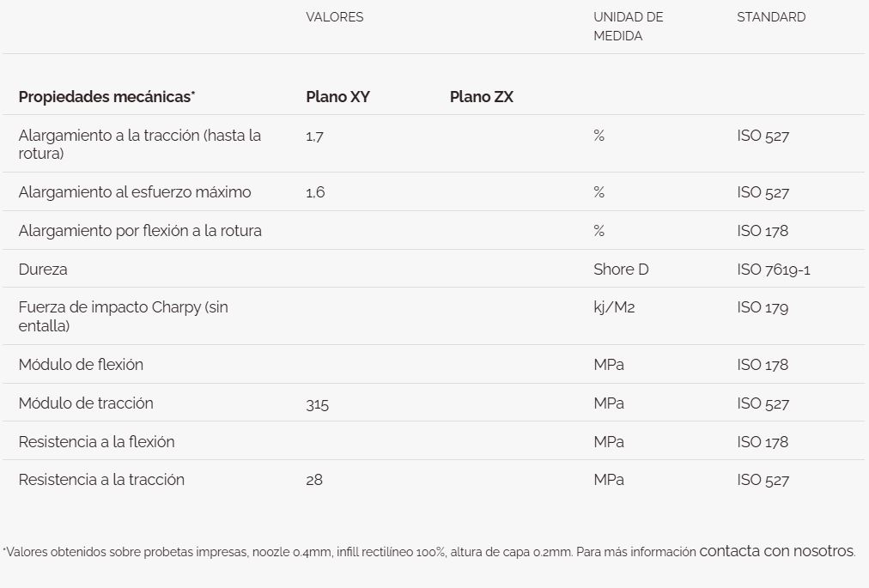Click the 'Shore D' unit cell
Viewport: 869px width, 588px height.
click(621, 270)
